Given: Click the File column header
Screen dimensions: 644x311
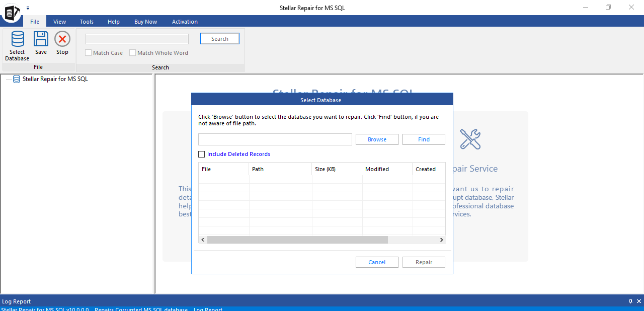Looking at the screenshot, I should [224, 169].
